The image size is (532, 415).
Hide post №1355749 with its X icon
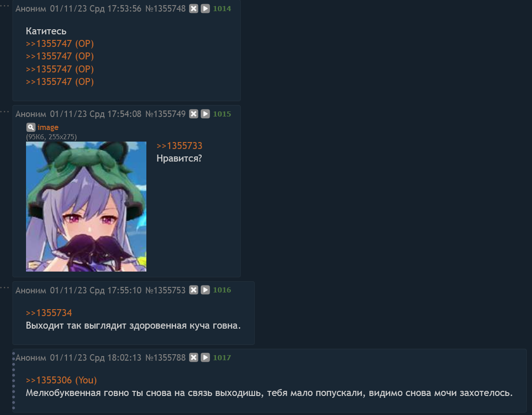coord(193,114)
